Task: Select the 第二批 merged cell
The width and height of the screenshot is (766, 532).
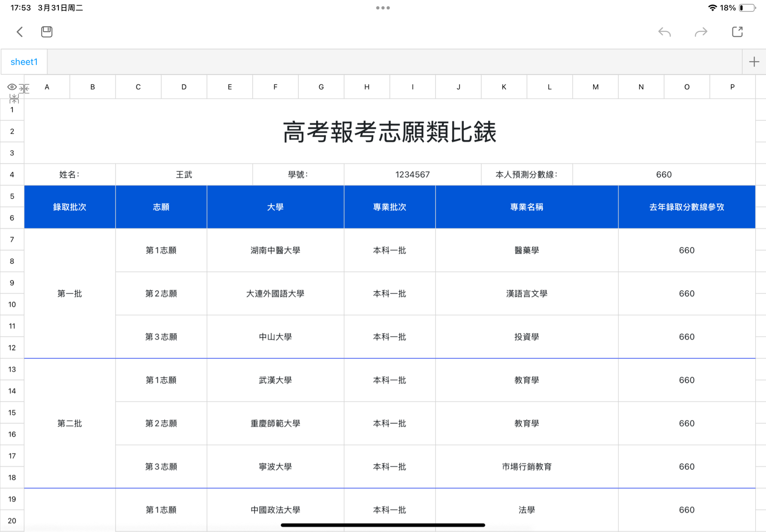Action: tap(70, 423)
